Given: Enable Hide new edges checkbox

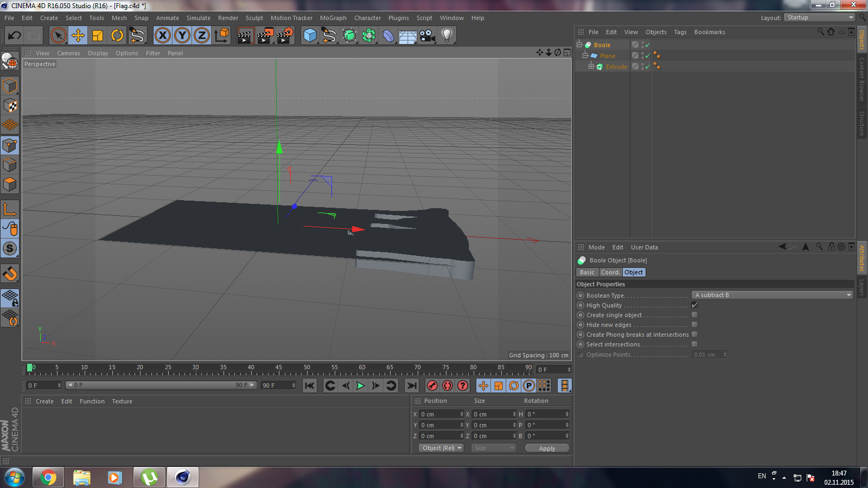Looking at the screenshot, I should [x=694, y=325].
